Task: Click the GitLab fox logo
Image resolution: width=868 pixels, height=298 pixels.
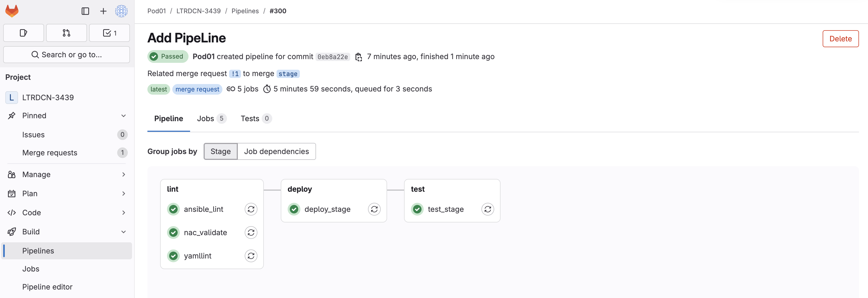Action: point(12,11)
